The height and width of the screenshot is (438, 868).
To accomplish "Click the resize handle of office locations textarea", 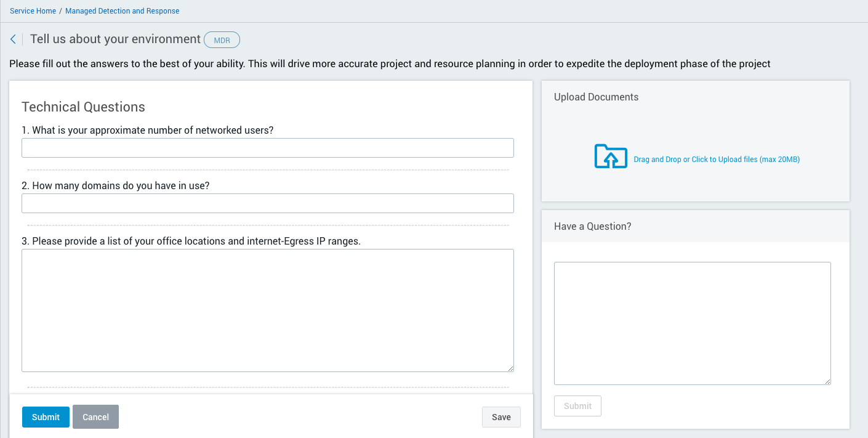I will pos(510,368).
